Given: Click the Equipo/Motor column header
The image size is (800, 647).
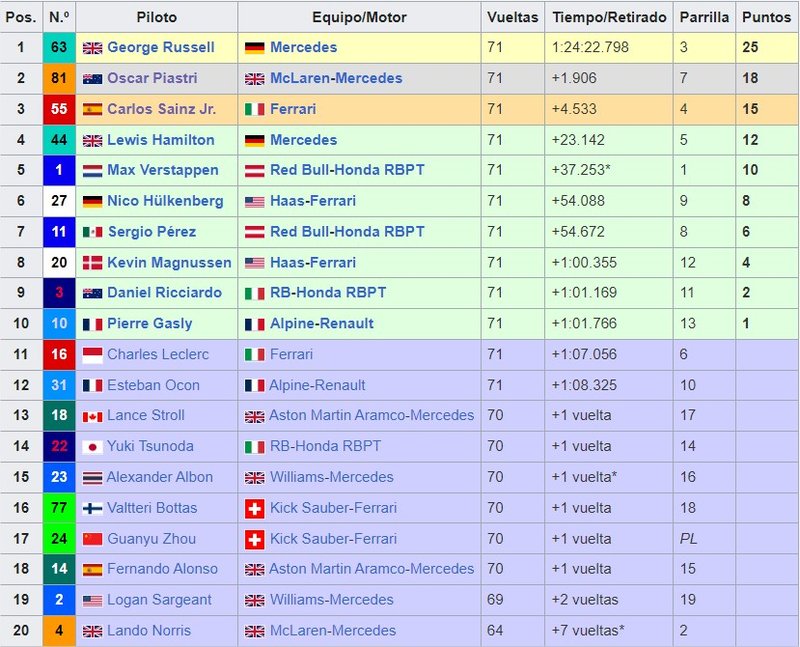Looking at the screenshot, I should click(359, 17).
